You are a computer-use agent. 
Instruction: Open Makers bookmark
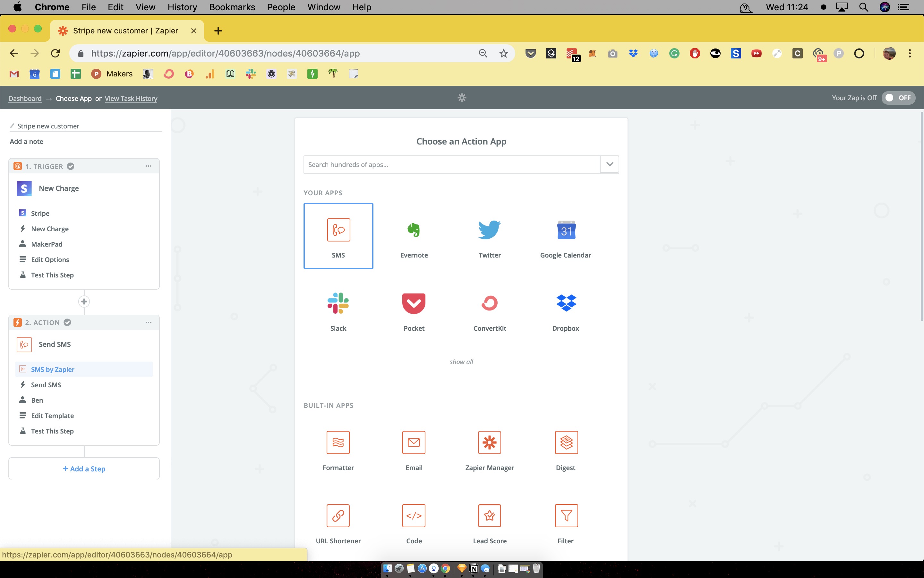point(112,74)
